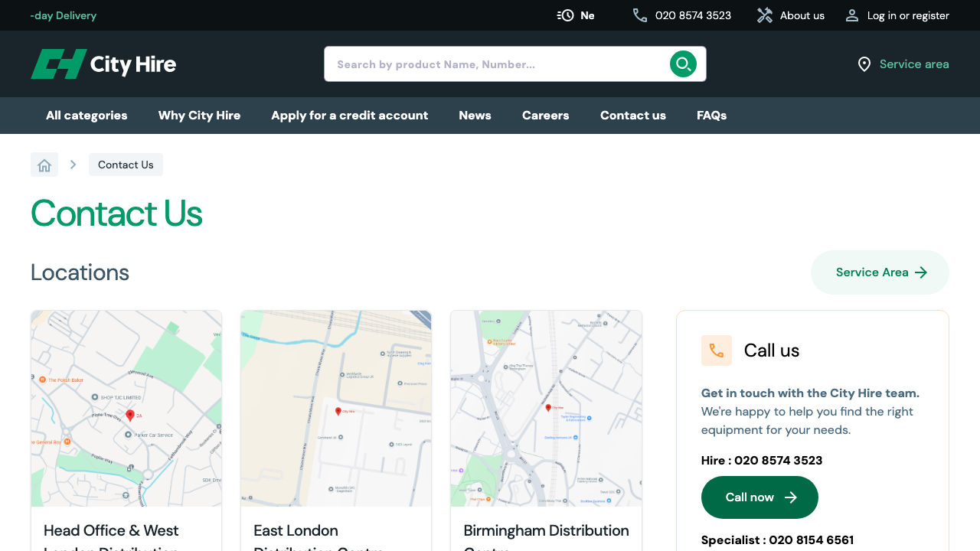Open the Careers page from the navigation
This screenshot has width=980, height=551.
[545, 116]
